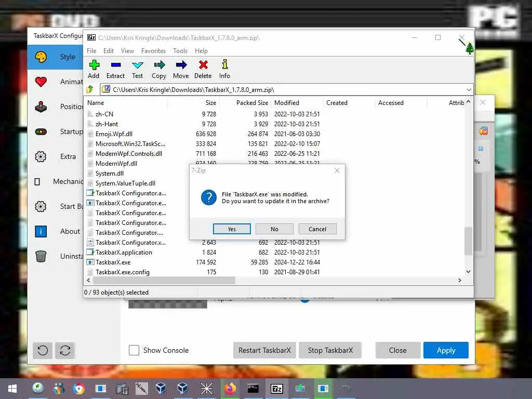Click the blue Extract minus icon

click(x=116, y=65)
